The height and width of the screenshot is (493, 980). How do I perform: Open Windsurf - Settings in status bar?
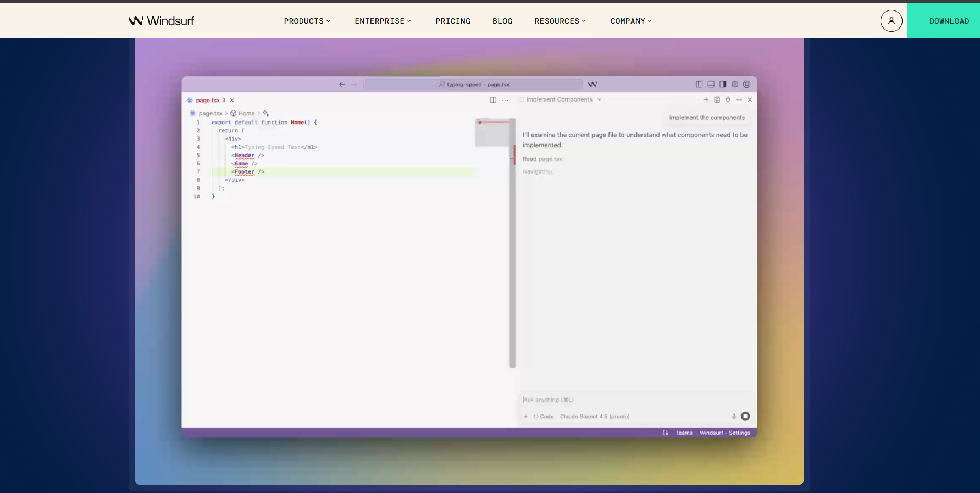pos(725,433)
